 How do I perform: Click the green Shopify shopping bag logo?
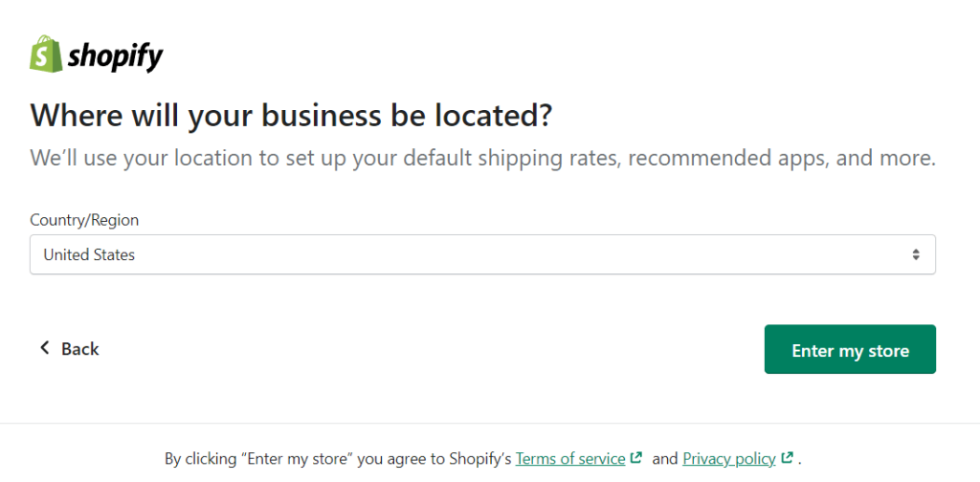tap(46, 54)
